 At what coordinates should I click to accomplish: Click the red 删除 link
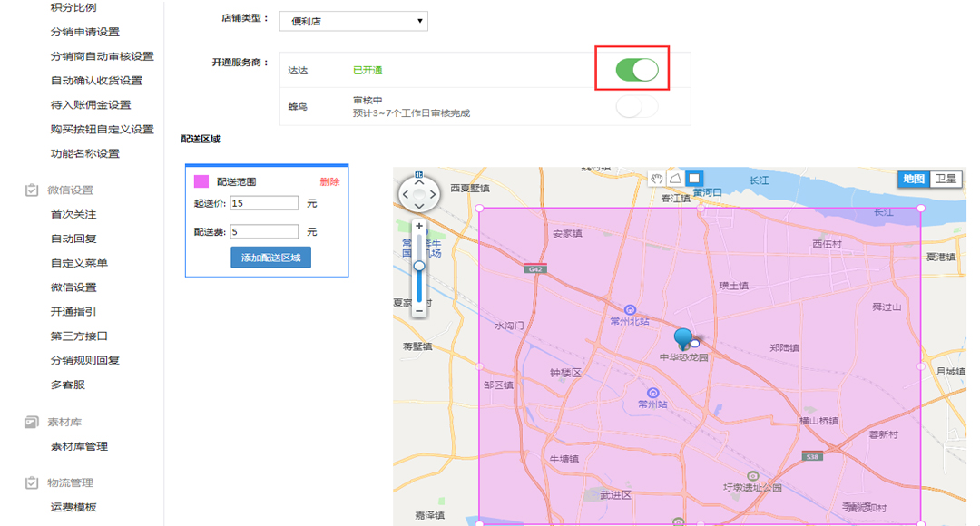pyautogui.click(x=329, y=182)
